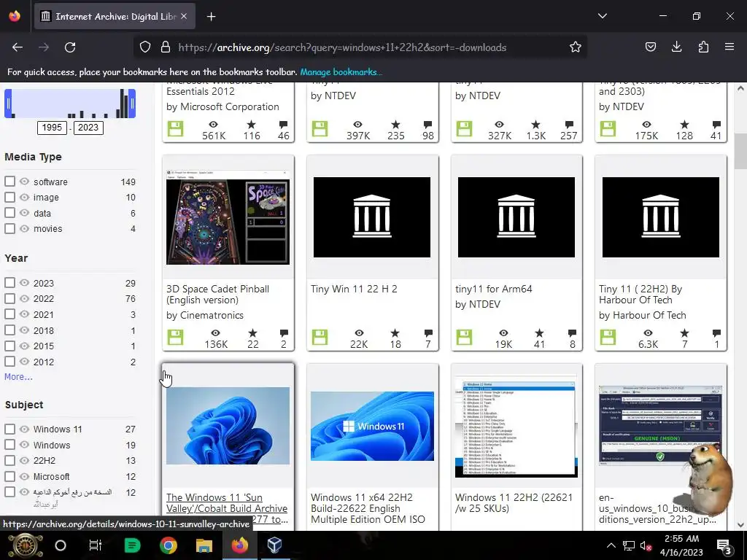
Task: Hide 2018 results with eye icon
Action: point(24,330)
